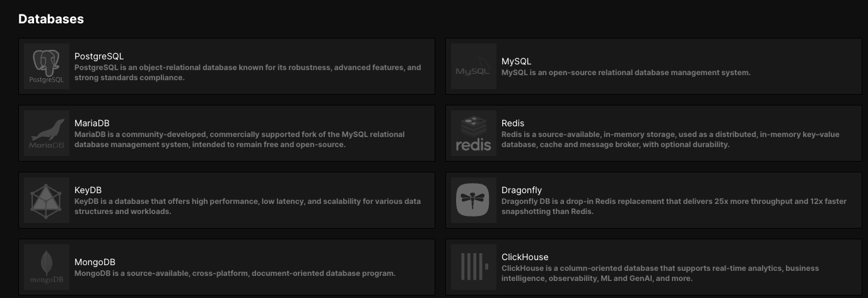Choose the KeyDB polyhedron logo icon
868x298 pixels.
tap(47, 200)
